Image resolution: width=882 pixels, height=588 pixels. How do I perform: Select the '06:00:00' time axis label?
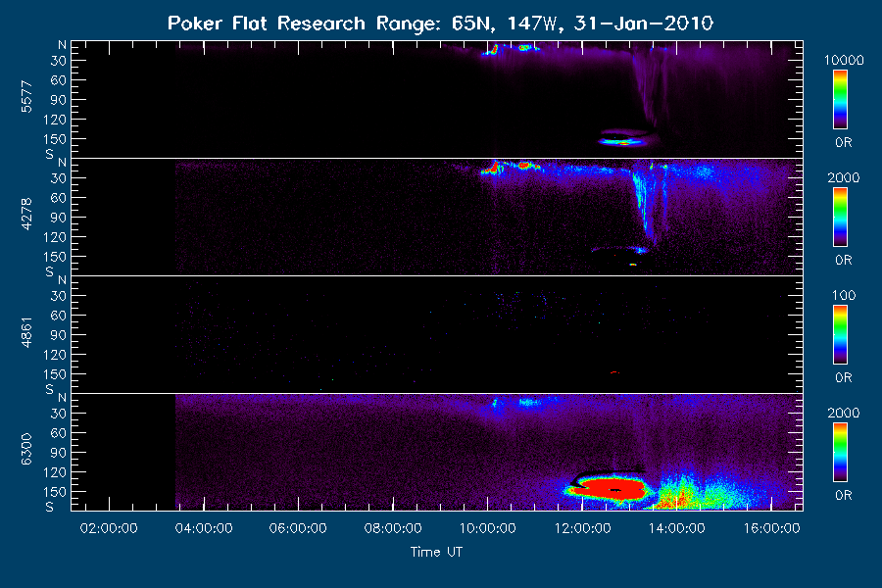click(x=298, y=528)
